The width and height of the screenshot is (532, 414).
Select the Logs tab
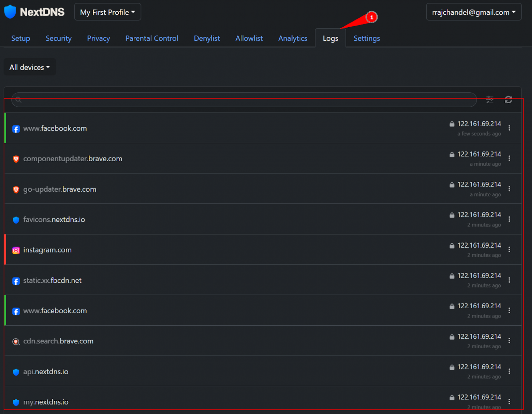pyautogui.click(x=330, y=38)
